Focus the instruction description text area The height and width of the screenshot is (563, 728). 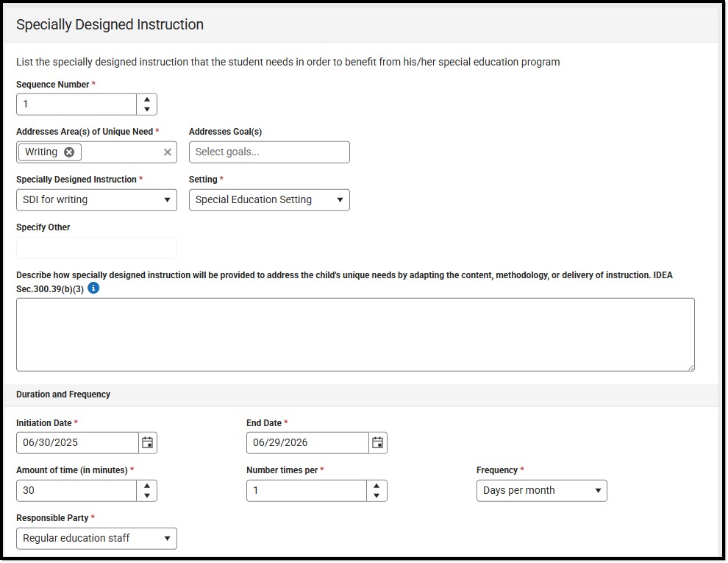(x=355, y=334)
